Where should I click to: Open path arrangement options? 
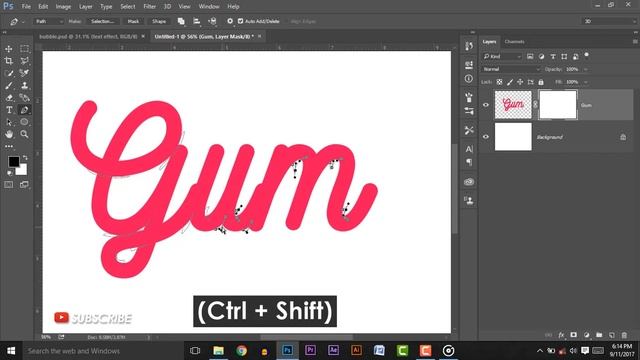click(212, 21)
